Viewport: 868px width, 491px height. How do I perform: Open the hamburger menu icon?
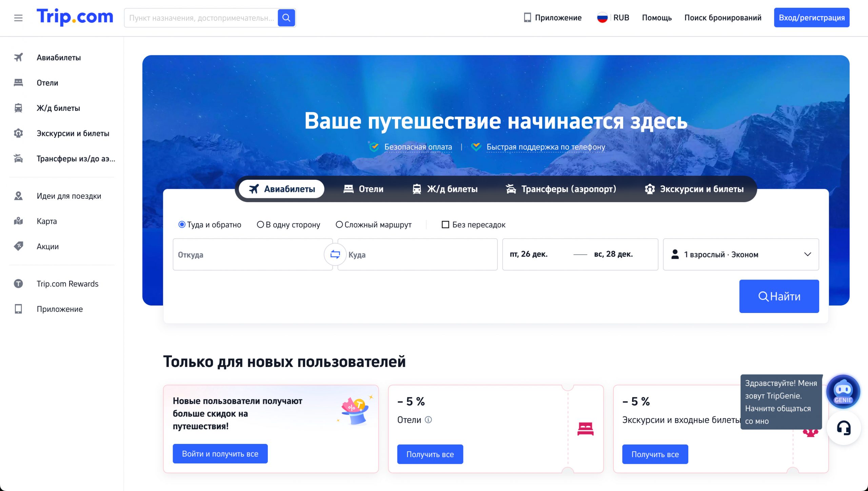click(18, 18)
